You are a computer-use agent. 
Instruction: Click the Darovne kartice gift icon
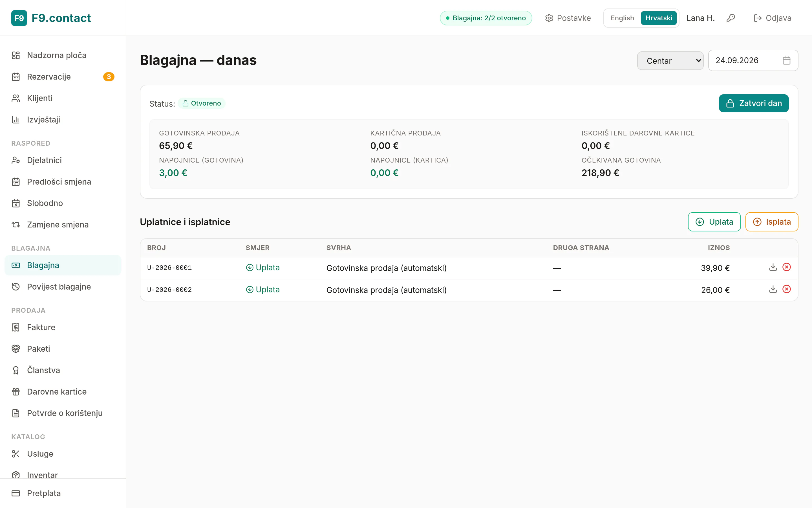click(16, 392)
